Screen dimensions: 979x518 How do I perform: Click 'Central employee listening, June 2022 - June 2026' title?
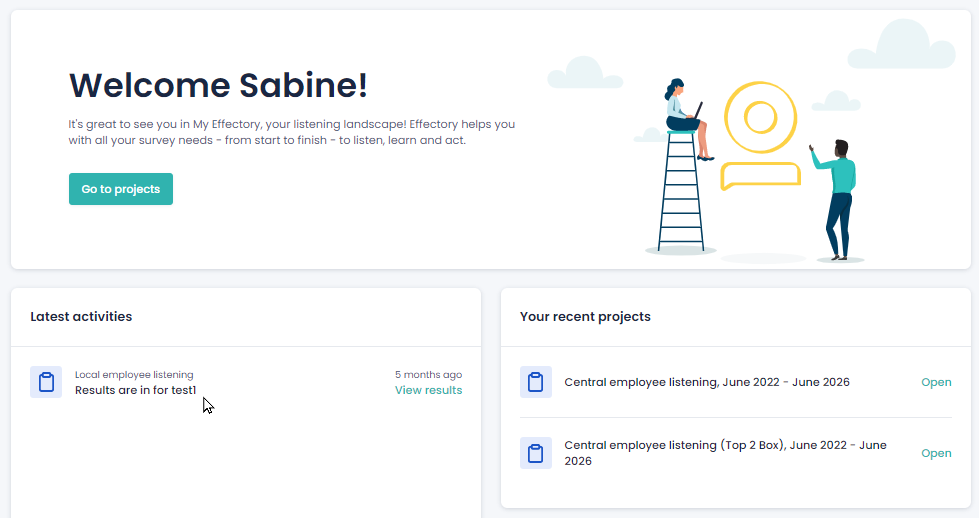707,382
